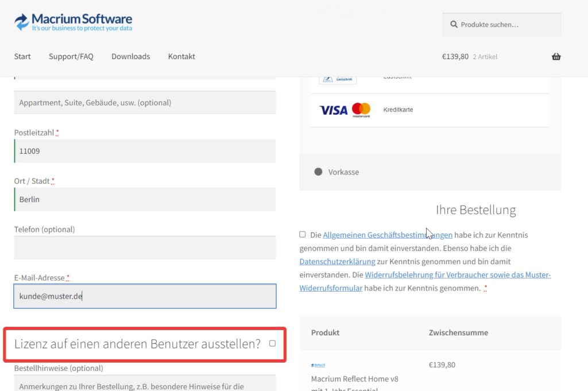Enable license for another user checkbox
Viewport: 588px width, 391px height.
272,343
